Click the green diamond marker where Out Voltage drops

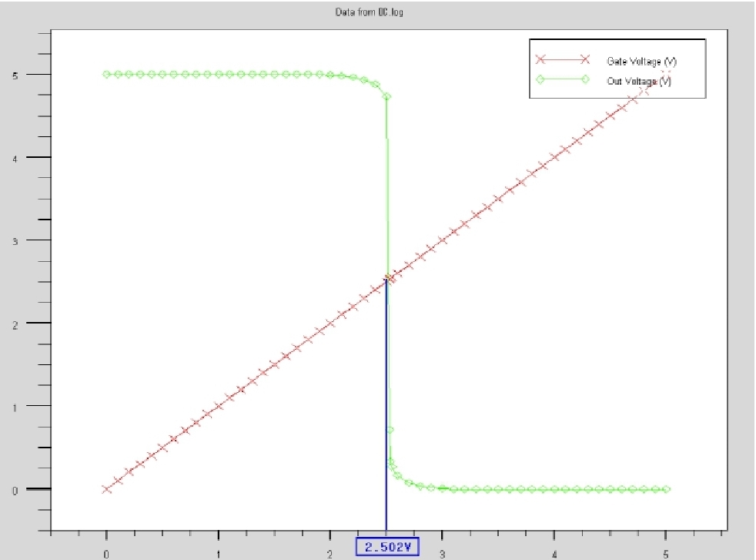pyautogui.click(x=388, y=96)
